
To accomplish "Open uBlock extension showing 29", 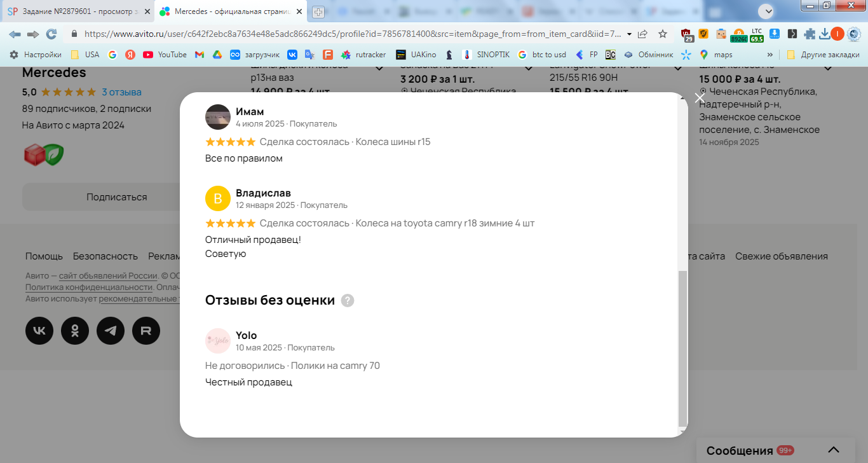I will 687,35.
